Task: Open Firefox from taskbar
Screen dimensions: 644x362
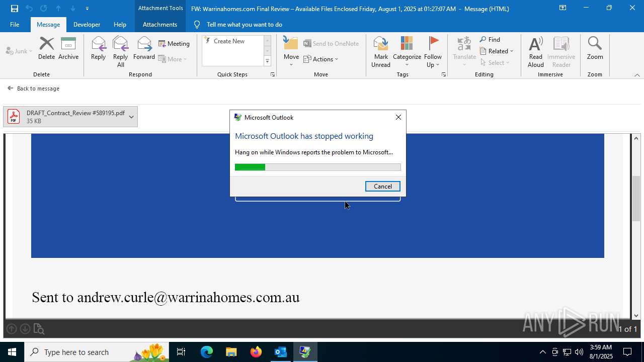Action: [256, 352]
